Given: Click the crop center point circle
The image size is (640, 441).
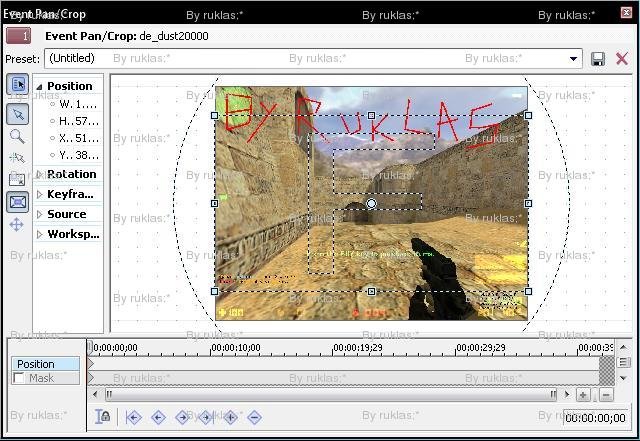Looking at the screenshot, I should pyautogui.click(x=371, y=203).
